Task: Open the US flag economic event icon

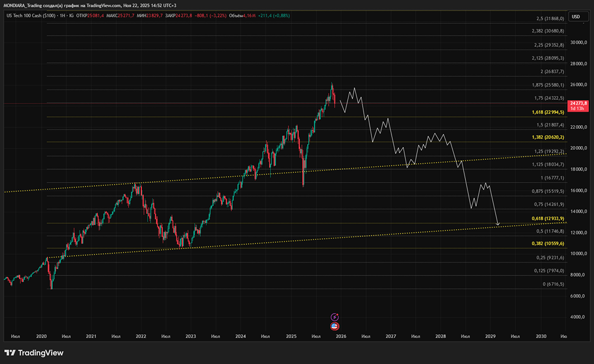Action: click(x=334, y=326)
